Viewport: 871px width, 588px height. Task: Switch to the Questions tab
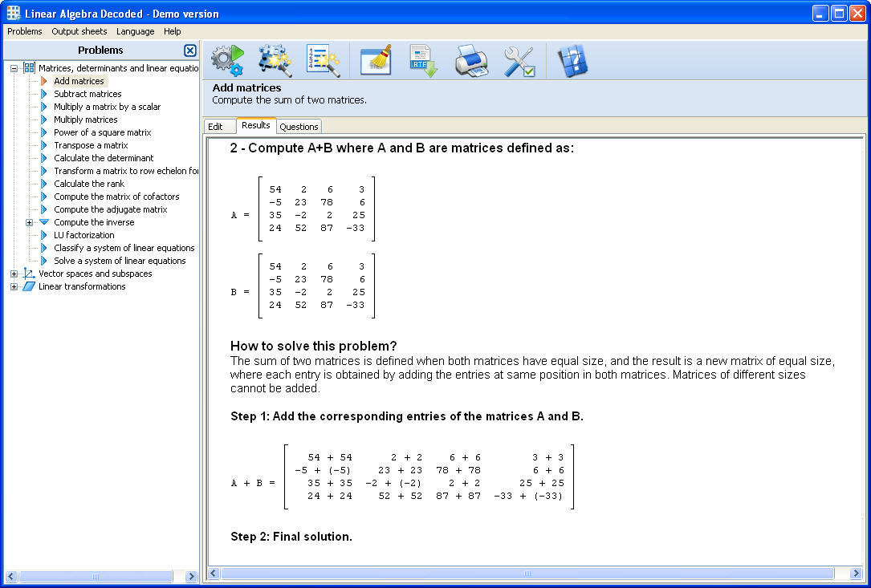tap(299, 127)
